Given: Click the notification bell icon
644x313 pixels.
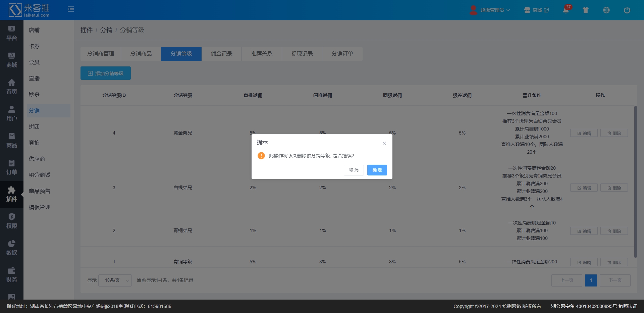Looking at the screenshot, I should tap(566, 10).
